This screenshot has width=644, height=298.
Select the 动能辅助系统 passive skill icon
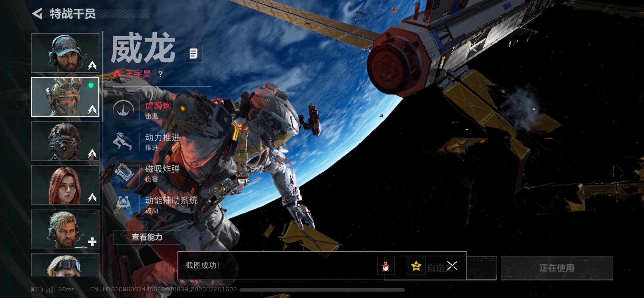[x=123, y=204]
